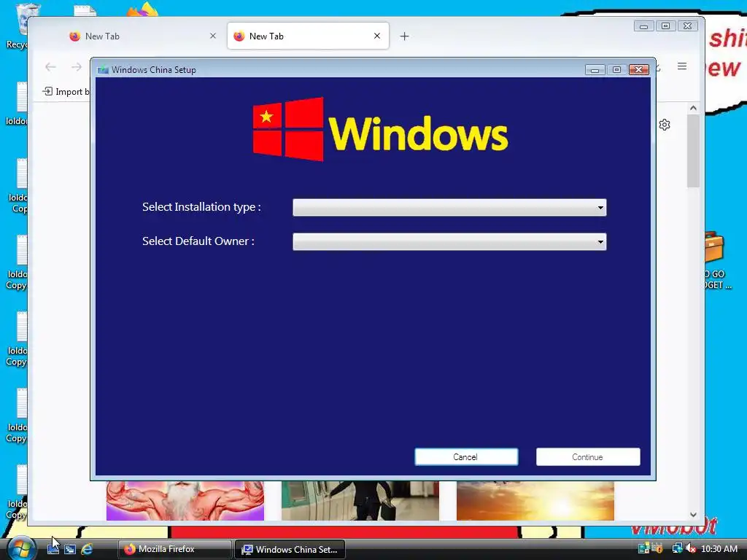Open the Select Installation type dropdown
The width and height of the screenshot is (747, 560).
449,208
